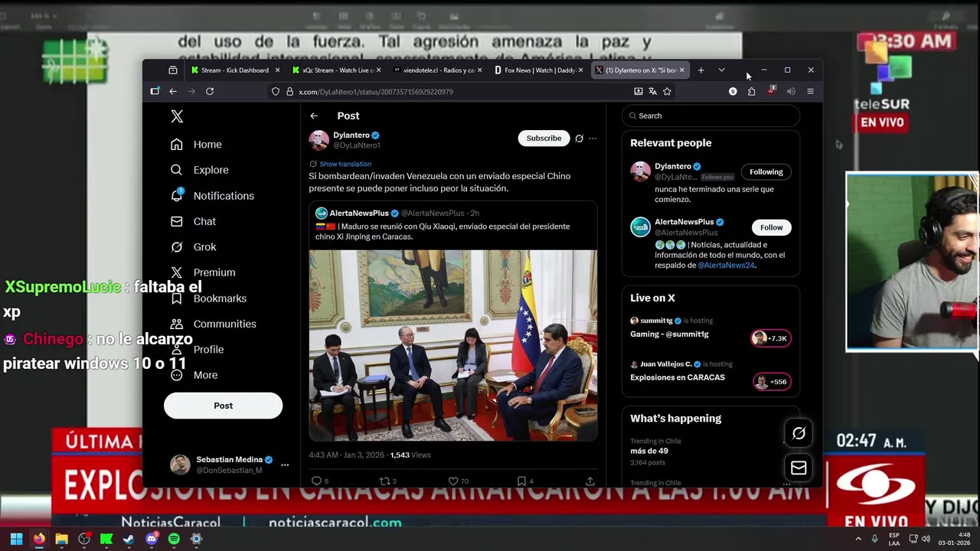Open Kick app from taskbar
This screenshot has height=551, width=980.
pos(106,539)
